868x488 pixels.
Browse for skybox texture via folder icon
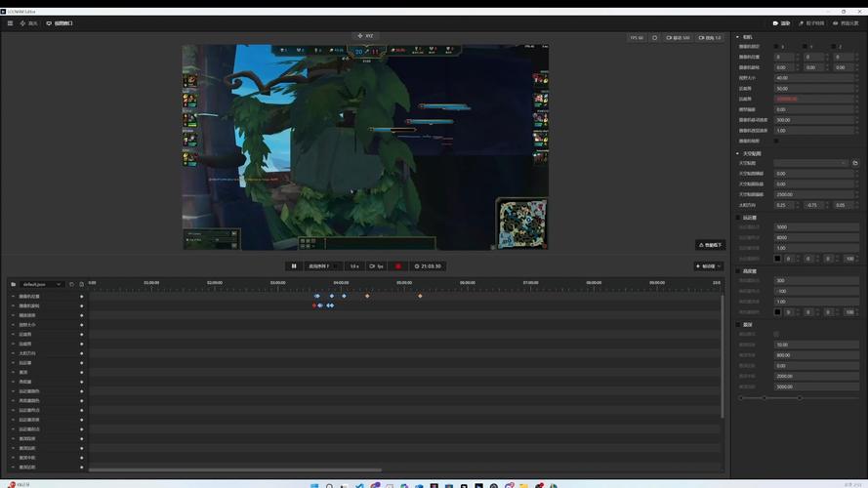(x=855, y=163)
